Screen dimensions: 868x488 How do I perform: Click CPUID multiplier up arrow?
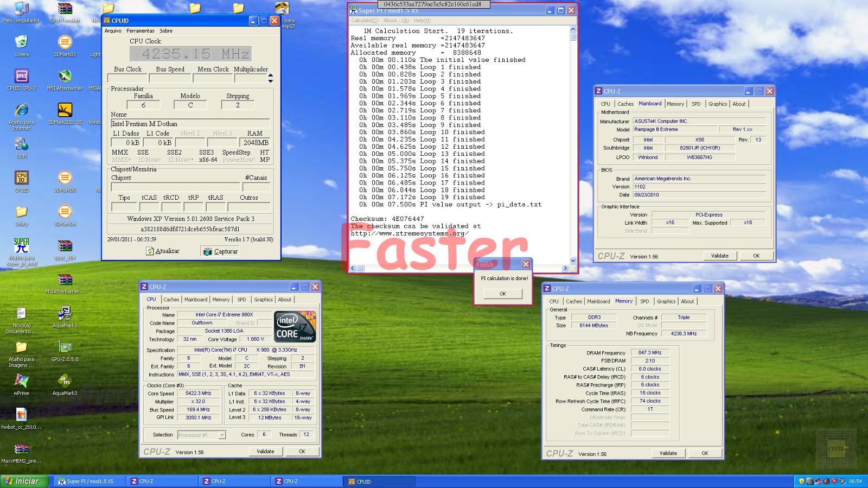tap(271, 75)
